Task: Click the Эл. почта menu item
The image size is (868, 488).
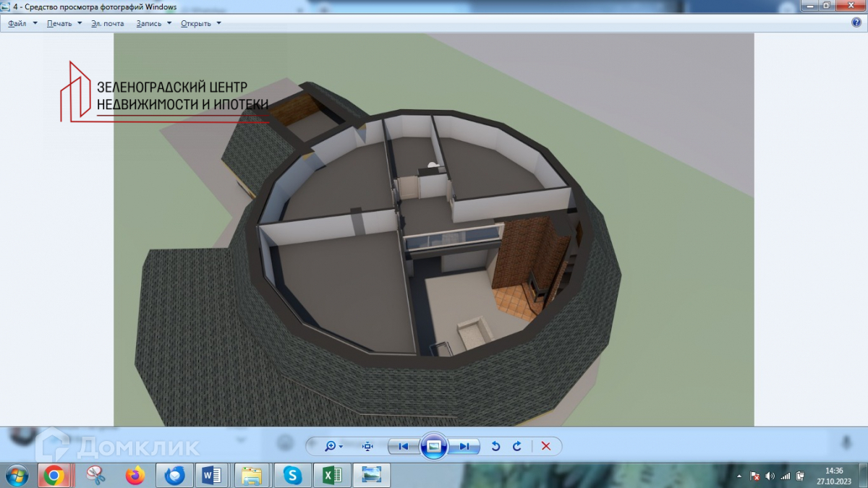Action: coord(108,23)
